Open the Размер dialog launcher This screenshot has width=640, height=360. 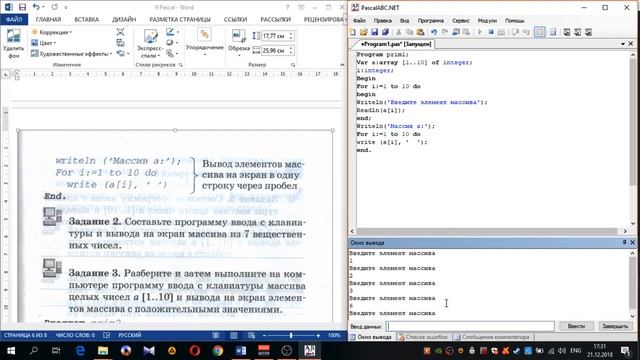coord(293,65)
